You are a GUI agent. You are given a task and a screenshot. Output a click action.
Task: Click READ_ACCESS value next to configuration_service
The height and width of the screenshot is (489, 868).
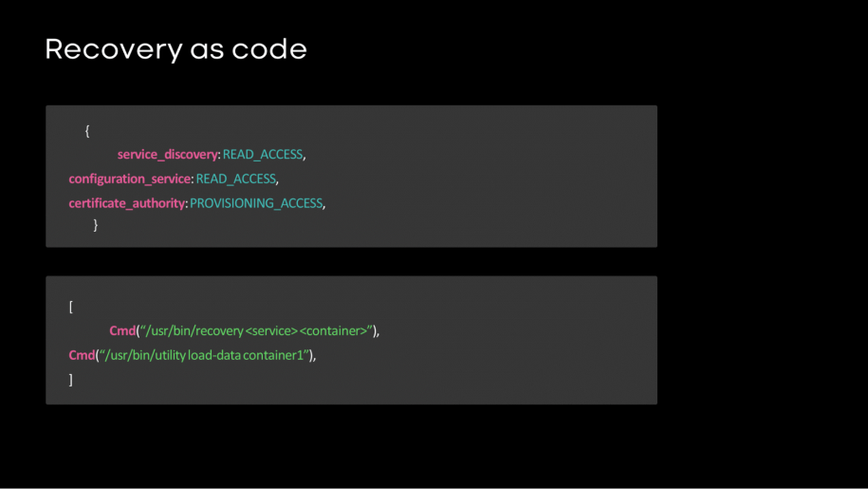pyautogui.click(x=236, y=179)
